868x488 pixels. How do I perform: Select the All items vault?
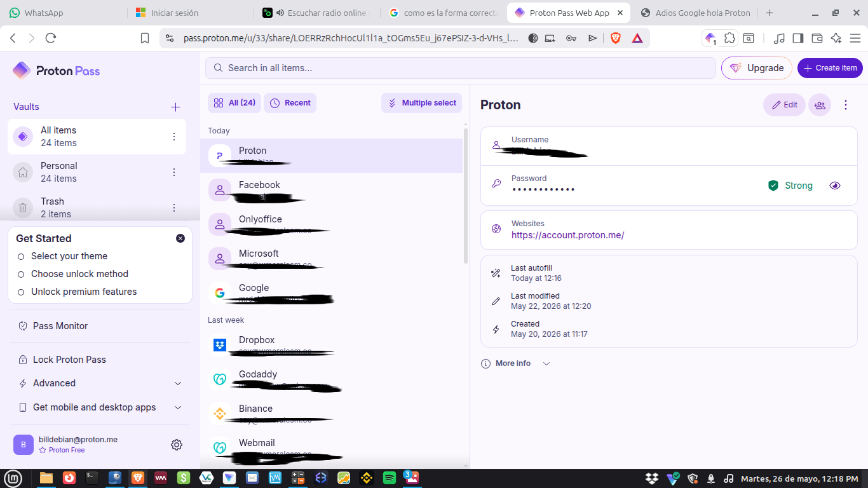click(97, 137)
